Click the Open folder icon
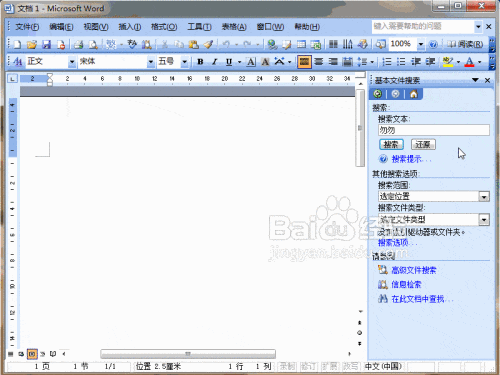Screen dimensions: 500x375 click(x=32, y=44)
